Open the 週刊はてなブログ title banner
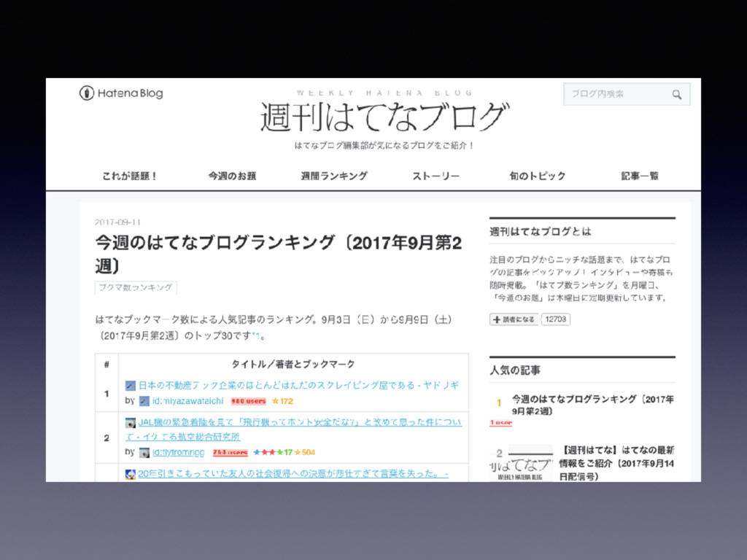The width and height of the screenshot is (747, 560). click(384, 117)
